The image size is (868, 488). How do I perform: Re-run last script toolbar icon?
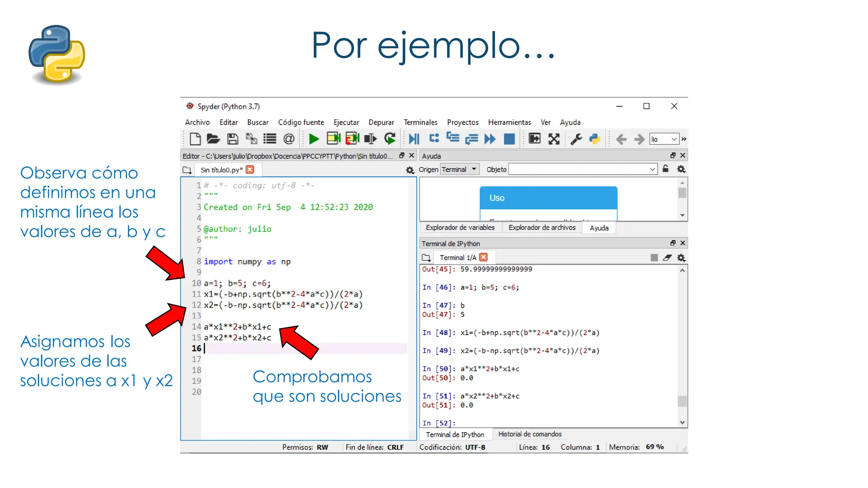coord(390,139)
